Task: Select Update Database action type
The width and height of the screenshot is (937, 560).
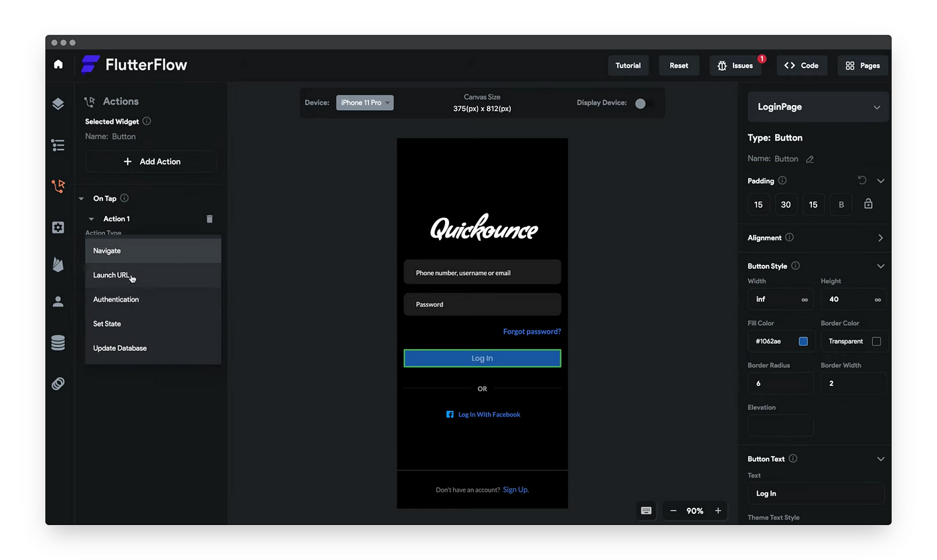Action: tap(153, 348)
